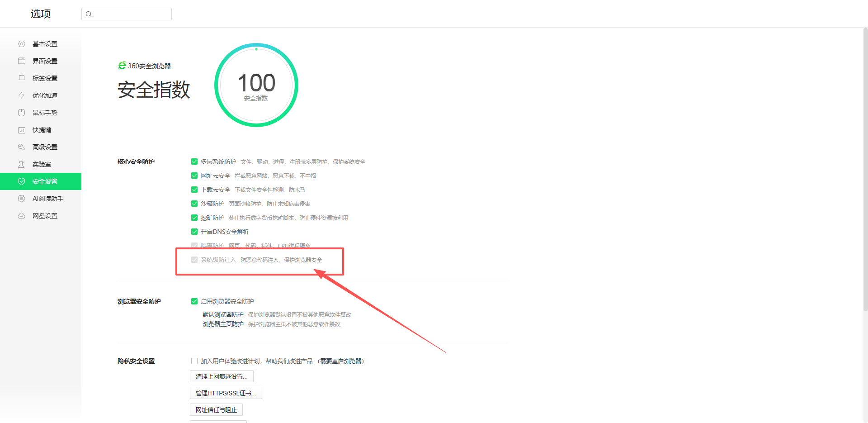Viewport: 868px width, 423px height.
Task: Select 快捷键 in the sidebar
Action: tap(41, 130)
